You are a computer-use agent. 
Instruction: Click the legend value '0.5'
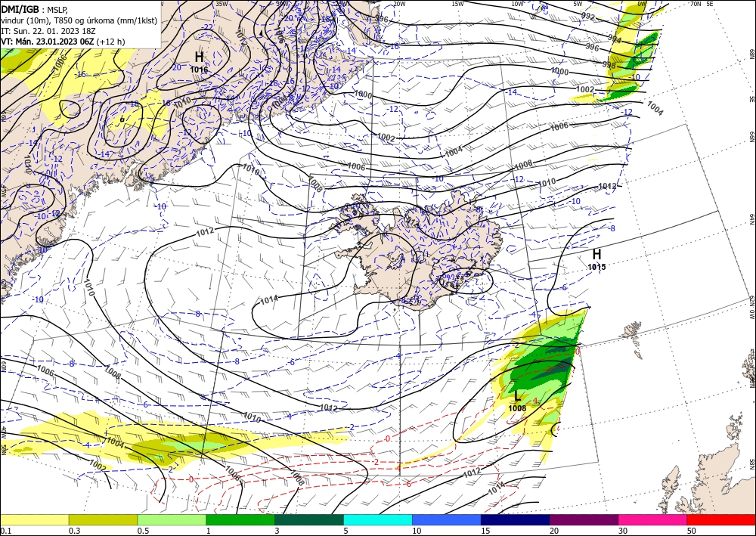[x=143, y=531]
